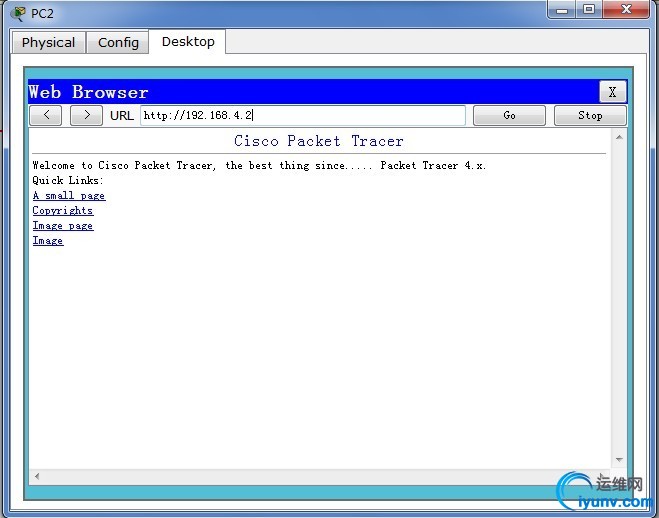The width and height of the screenshot is (659, 518).
Task: Close the Web Browser with its X button
Action: click(x=612, y=92)
